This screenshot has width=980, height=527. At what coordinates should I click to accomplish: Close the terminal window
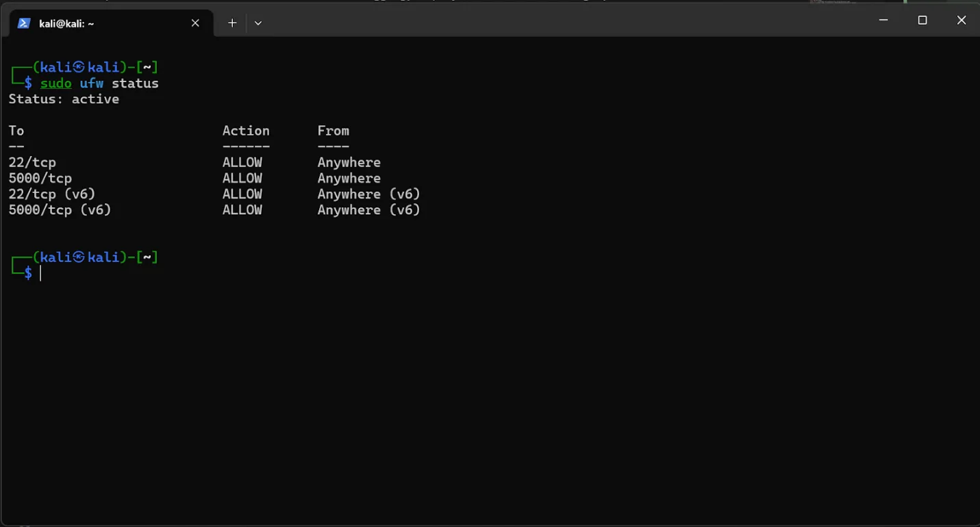point(961,21)
